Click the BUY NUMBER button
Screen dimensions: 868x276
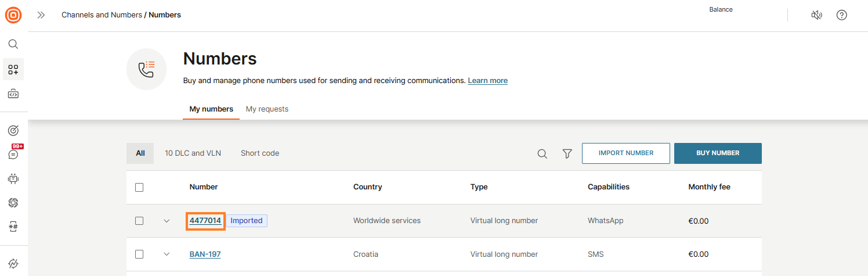click(718, 153)
